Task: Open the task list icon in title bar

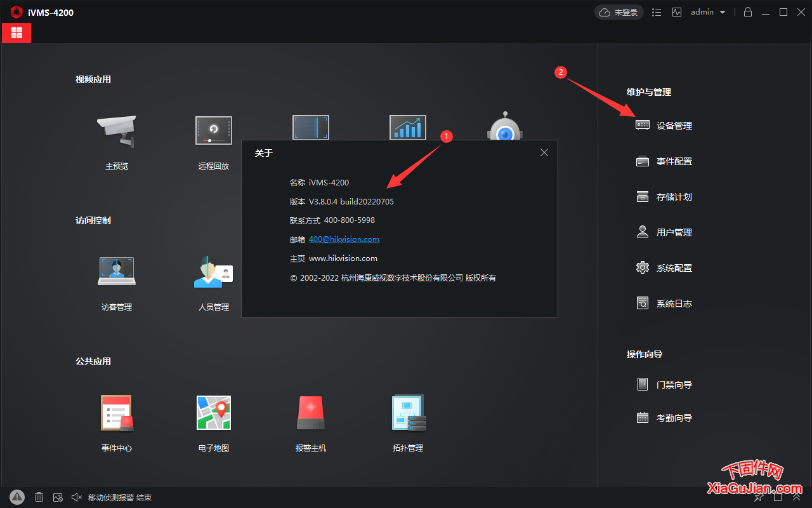Action: [657, 12]
